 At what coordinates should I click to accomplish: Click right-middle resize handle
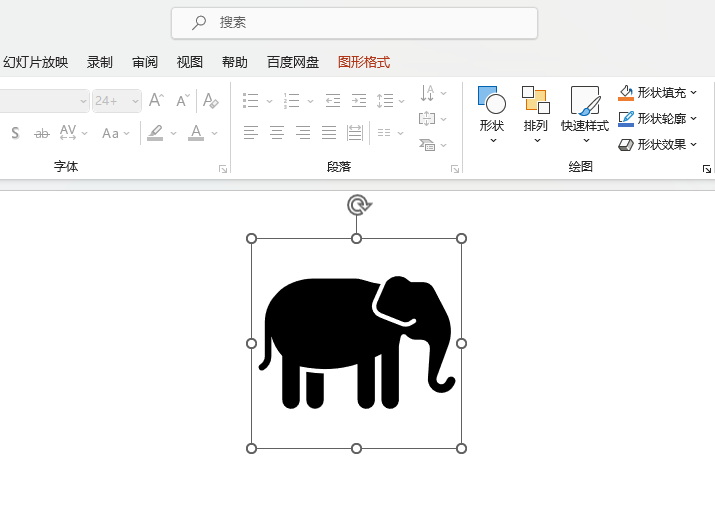461,343
